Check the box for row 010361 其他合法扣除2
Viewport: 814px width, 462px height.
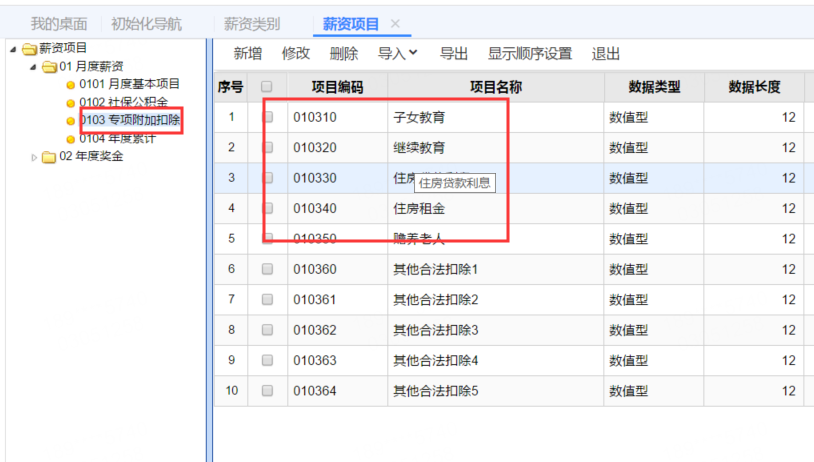(267, 300)
